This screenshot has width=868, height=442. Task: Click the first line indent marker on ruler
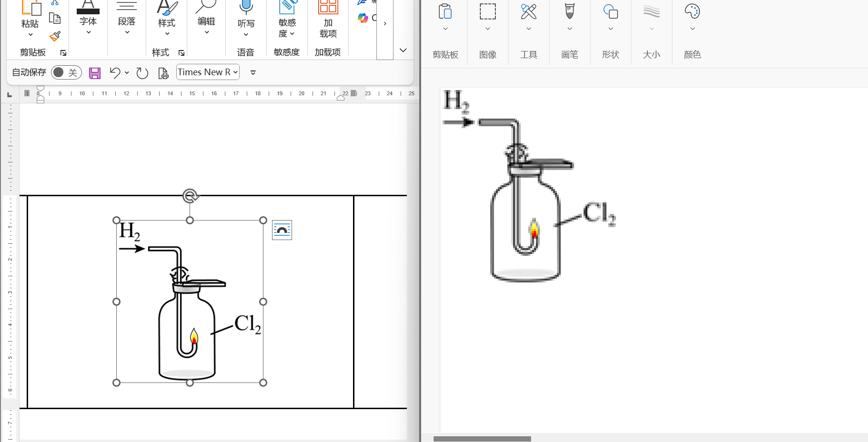[x=40, y=89]
